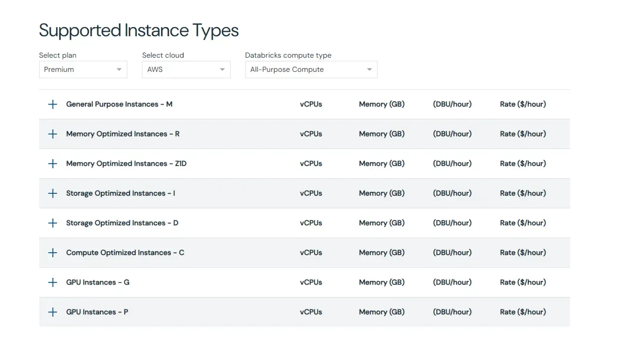Click plus icon for General Purpose Instances - M
Screen dimensions: 644x364
[x=53, y=105]
